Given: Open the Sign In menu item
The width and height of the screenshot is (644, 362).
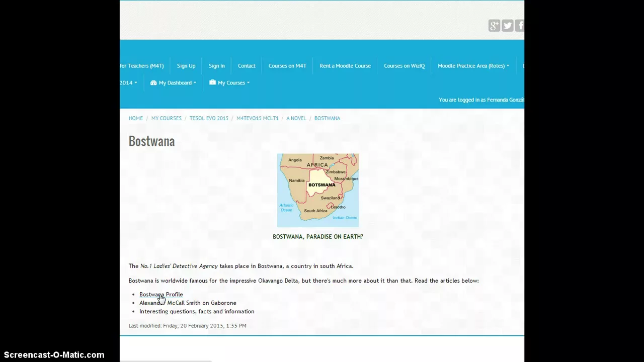Looking at the screenshot, I should tap(216, 66).
